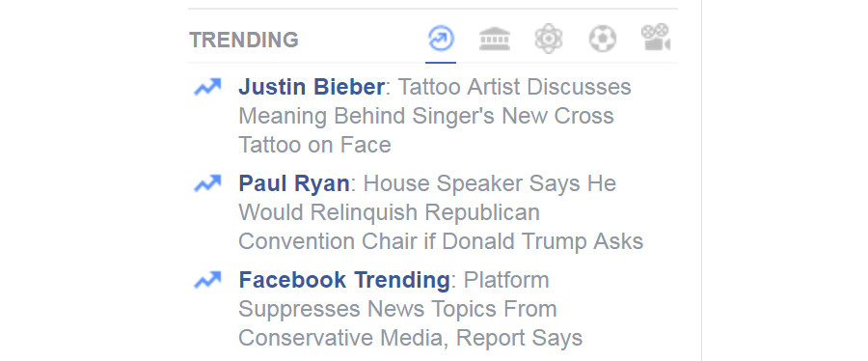The image size is (868, 361).
Task: Click 'House Speaker Says He' headline text
Action: pyautogui.click(x=490, y=183)
